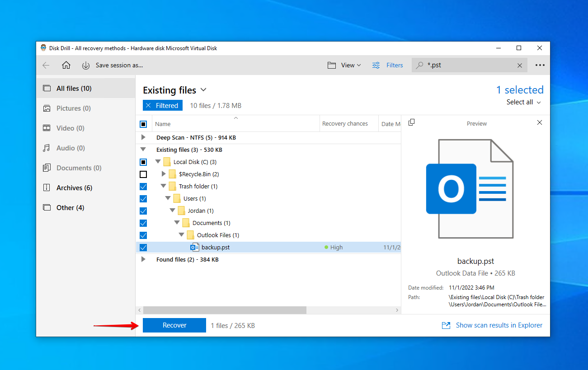The image size is (588, 370).
Task: Open the Existing files heading dropdown
Action: tap(203, 90)
